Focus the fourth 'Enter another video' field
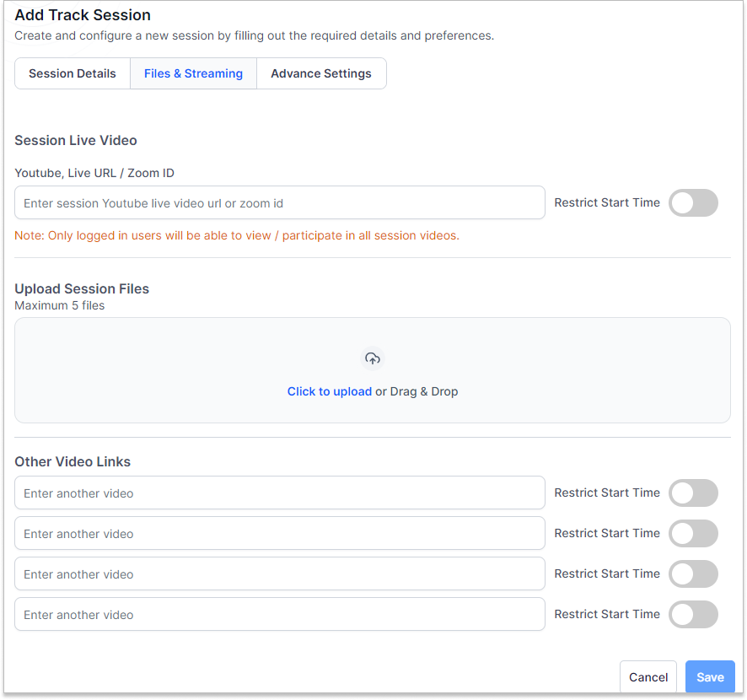Screen dimensions: 747x700 click(x=280, y=614)
